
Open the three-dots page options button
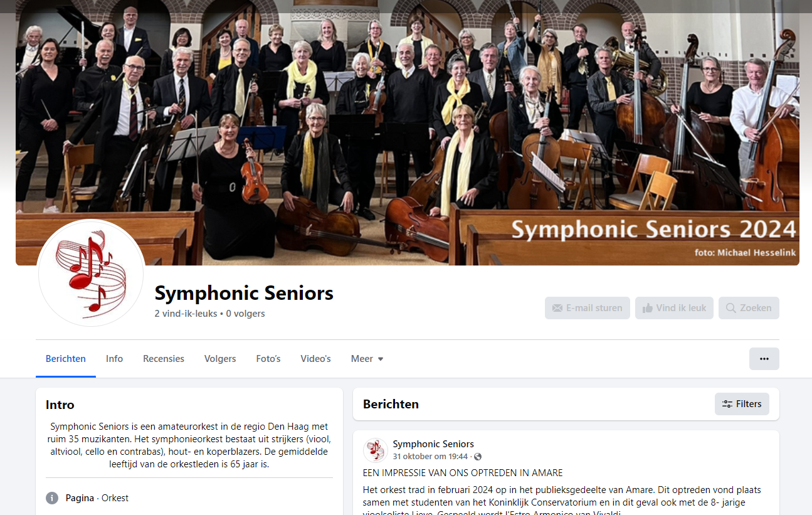pos(764,359)
